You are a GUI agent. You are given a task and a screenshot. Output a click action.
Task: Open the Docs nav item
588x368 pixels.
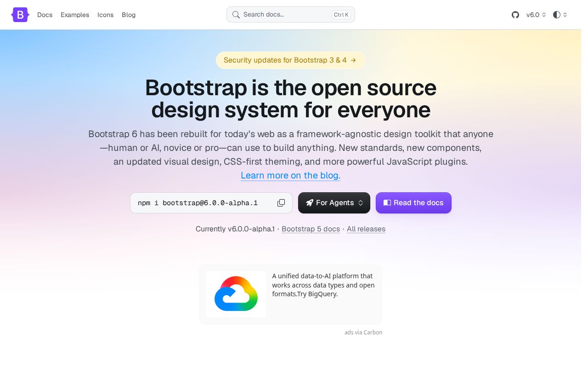45,15
